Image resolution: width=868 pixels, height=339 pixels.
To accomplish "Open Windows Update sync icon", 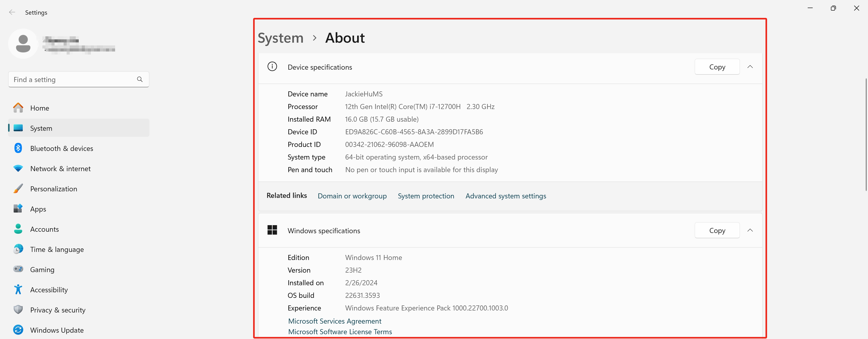I will tap(18, 330).
